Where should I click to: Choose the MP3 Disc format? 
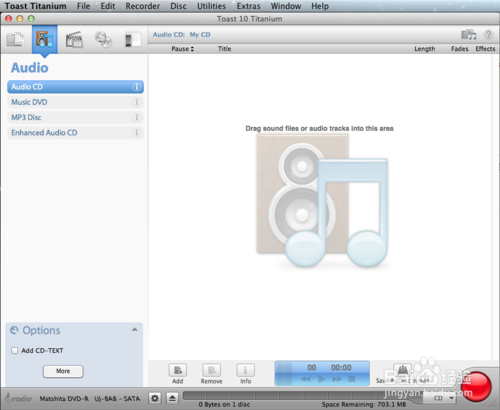click(75, 117)
